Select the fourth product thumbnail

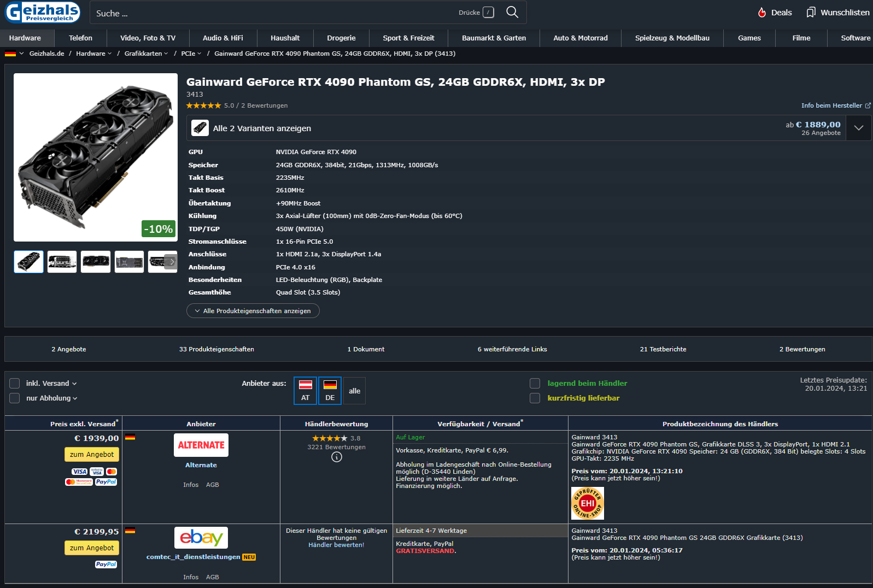point(130,262)
